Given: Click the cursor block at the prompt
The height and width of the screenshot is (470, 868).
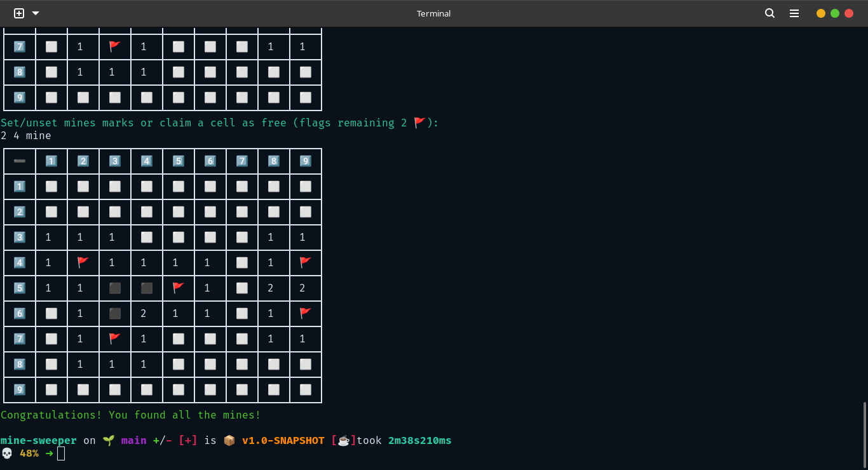Looking at the screenshot, I should 61,453.
